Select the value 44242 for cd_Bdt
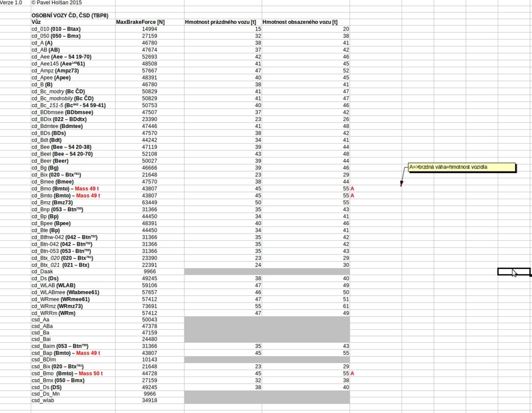 [x=150, y=140]
